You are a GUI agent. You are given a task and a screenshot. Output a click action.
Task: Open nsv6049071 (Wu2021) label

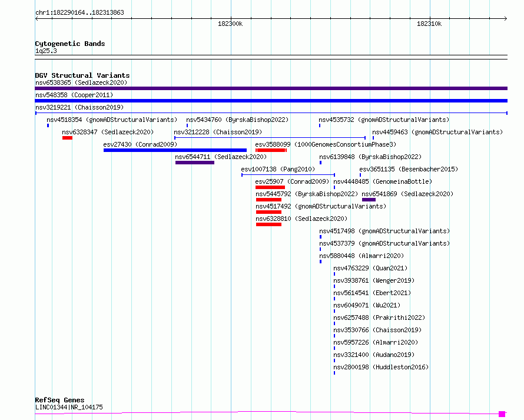[x=367, y=305]
